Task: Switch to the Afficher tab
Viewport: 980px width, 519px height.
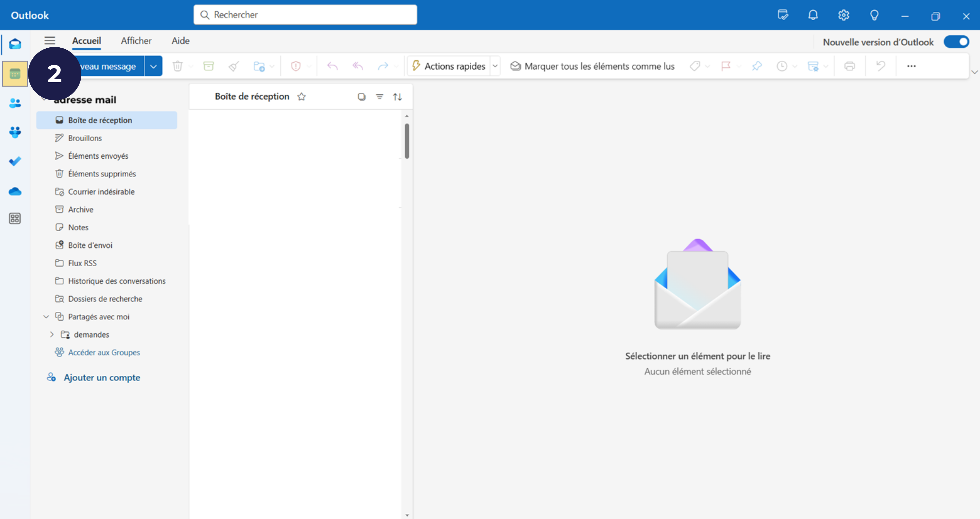Action: [136, 41]
